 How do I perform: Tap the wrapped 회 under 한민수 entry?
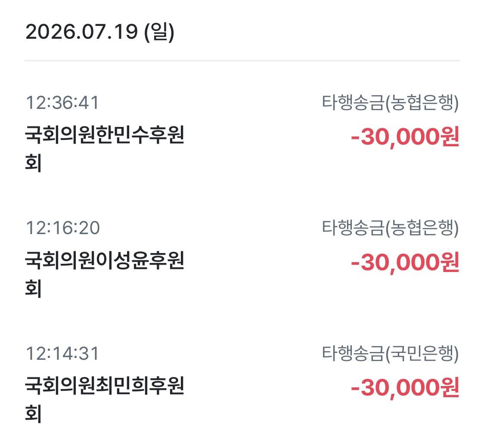33,163
